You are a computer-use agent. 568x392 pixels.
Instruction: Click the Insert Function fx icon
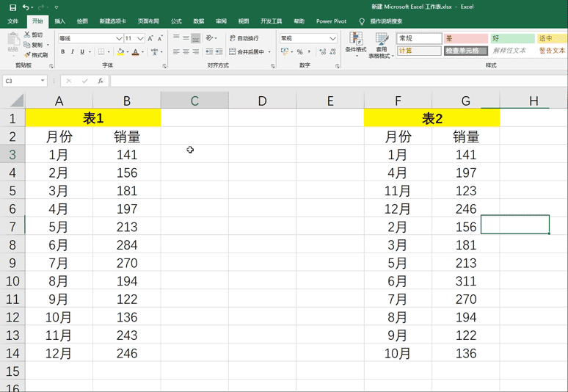(101, 81)
